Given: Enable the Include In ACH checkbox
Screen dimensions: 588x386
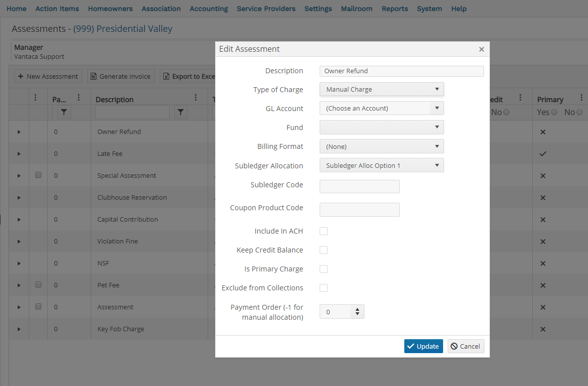Looking at the screenshot, I should pos(324,231).
